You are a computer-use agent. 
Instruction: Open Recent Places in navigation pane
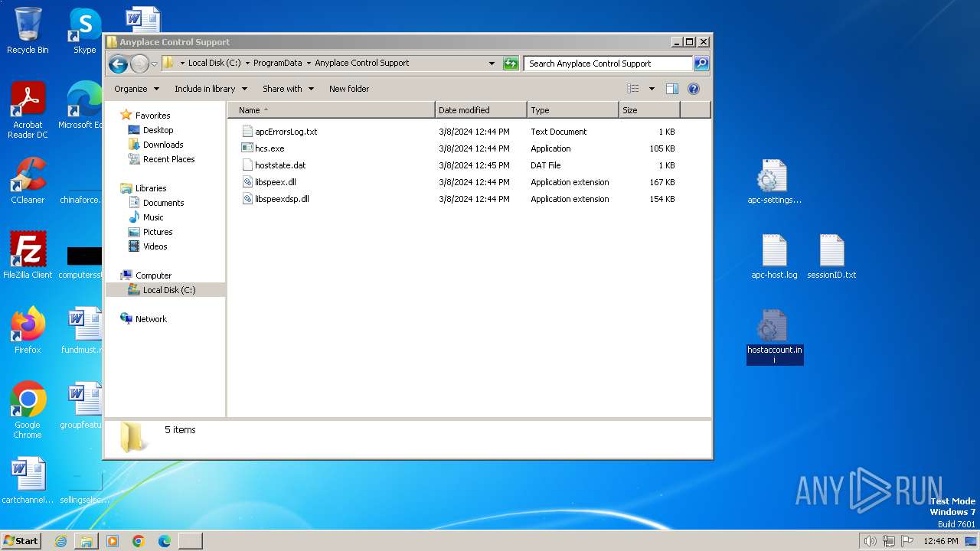pos(168,159)
